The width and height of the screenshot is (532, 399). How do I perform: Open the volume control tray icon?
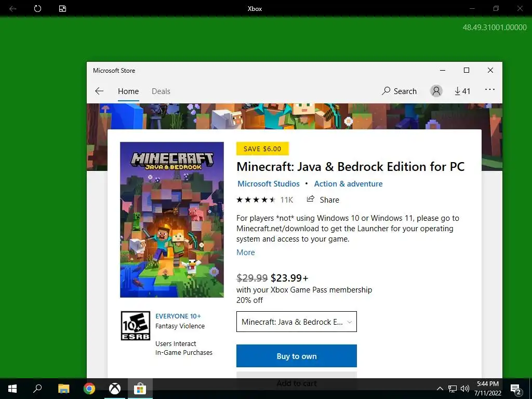[465, 389]
